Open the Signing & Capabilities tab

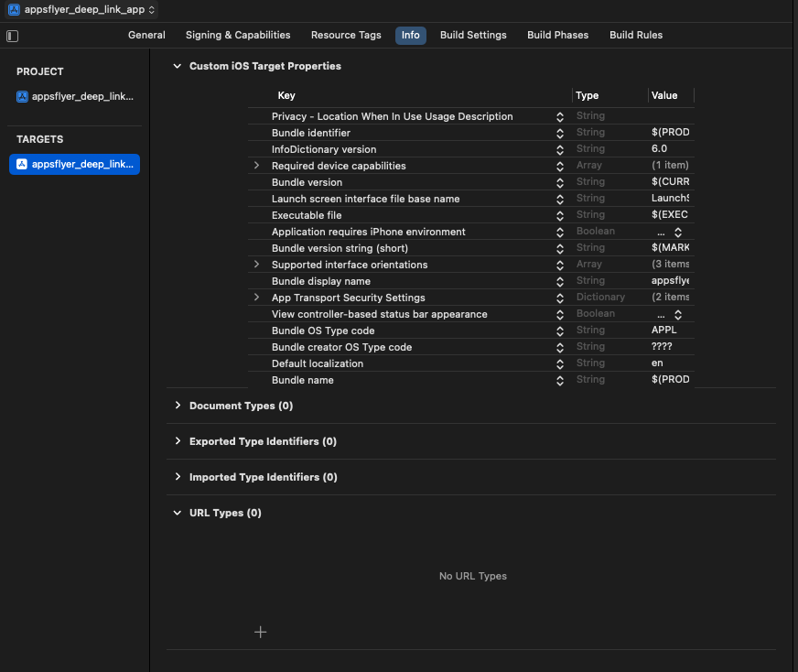[x=238, y=35]
